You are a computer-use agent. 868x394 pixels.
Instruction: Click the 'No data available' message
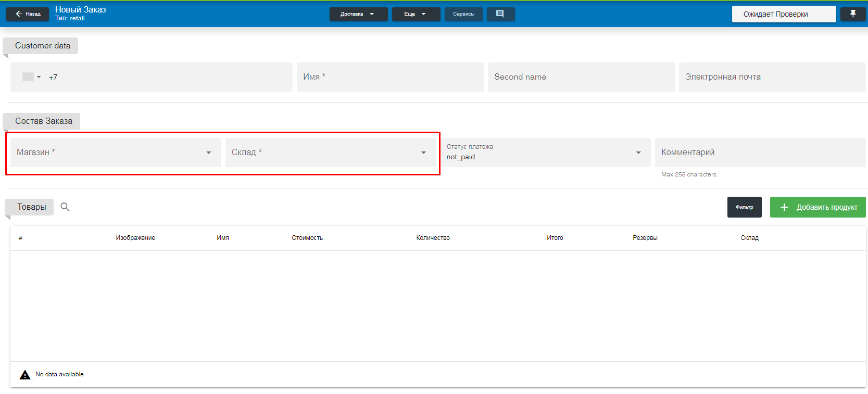click(59, 374)
